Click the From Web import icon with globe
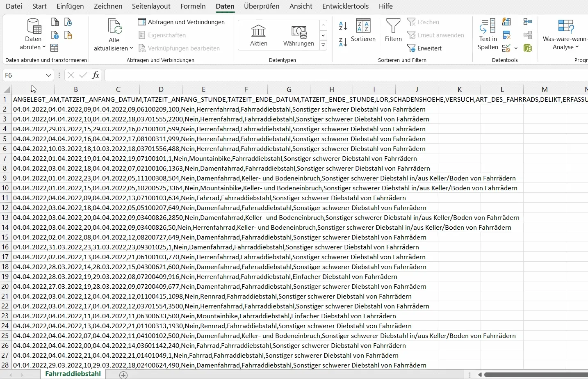588x379 pixels. click(55, 35)
